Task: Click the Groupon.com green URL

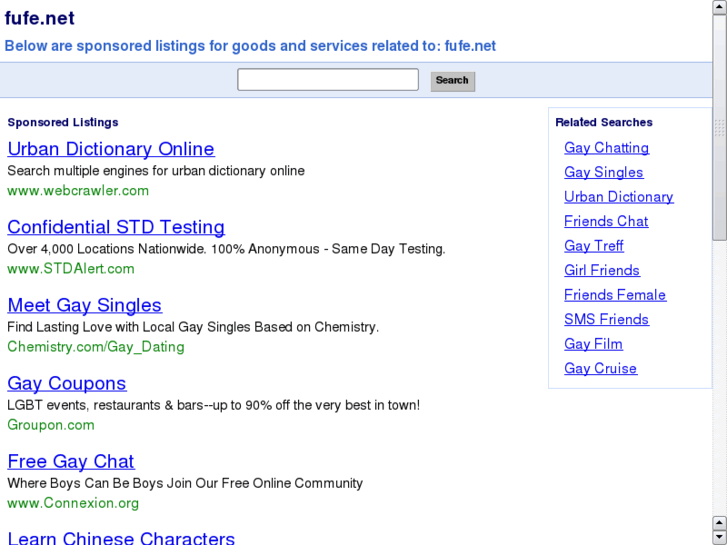Action: 51,424
